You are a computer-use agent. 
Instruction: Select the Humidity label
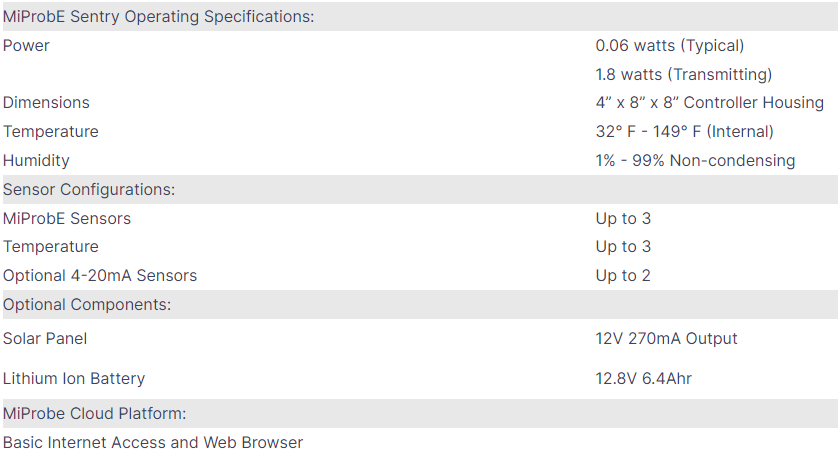click(x=36, y=161)
